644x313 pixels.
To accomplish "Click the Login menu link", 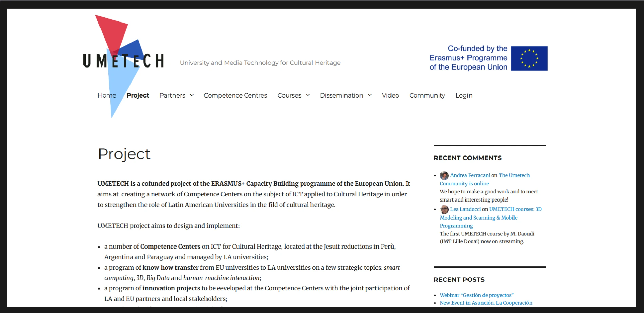I will tap(464, 95).
